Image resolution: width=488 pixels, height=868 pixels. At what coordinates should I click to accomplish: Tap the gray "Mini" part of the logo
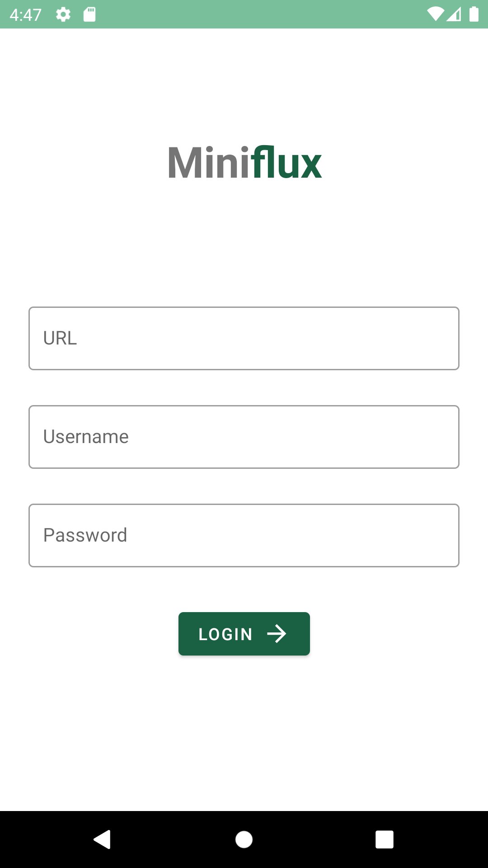point(208,163)
